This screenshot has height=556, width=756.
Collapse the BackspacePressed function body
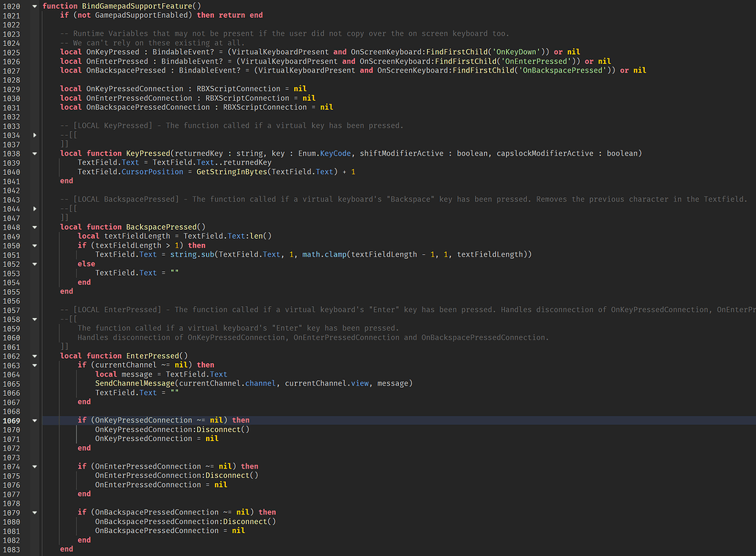click(33, 227)
